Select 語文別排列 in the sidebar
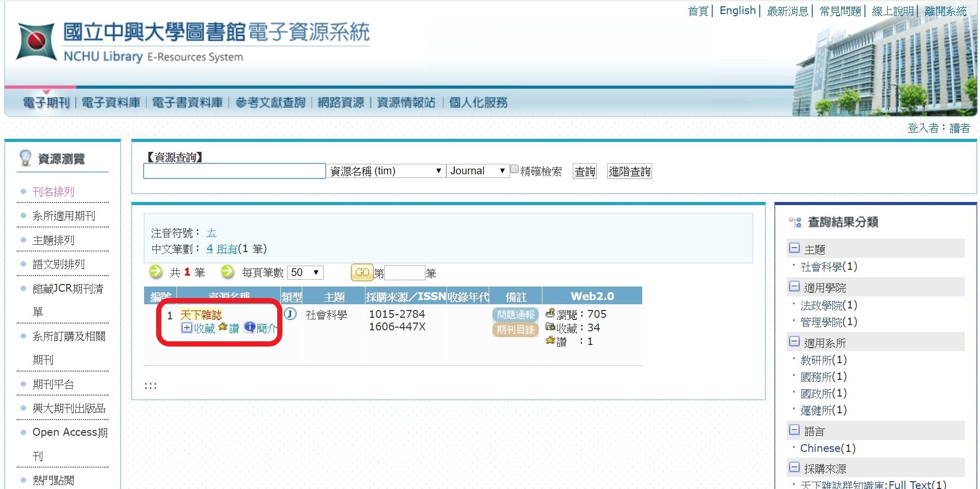Viewport: 980px width, 489px height. coord(58,264)
